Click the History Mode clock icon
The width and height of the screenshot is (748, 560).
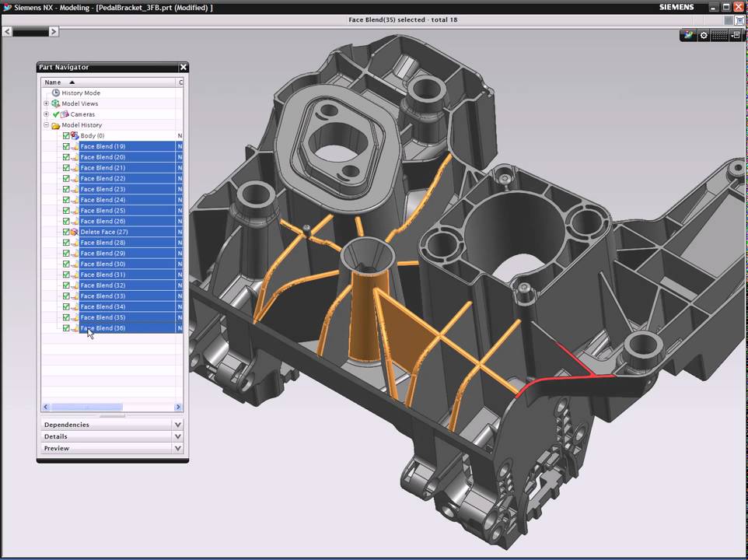click(x=55, y=93)
